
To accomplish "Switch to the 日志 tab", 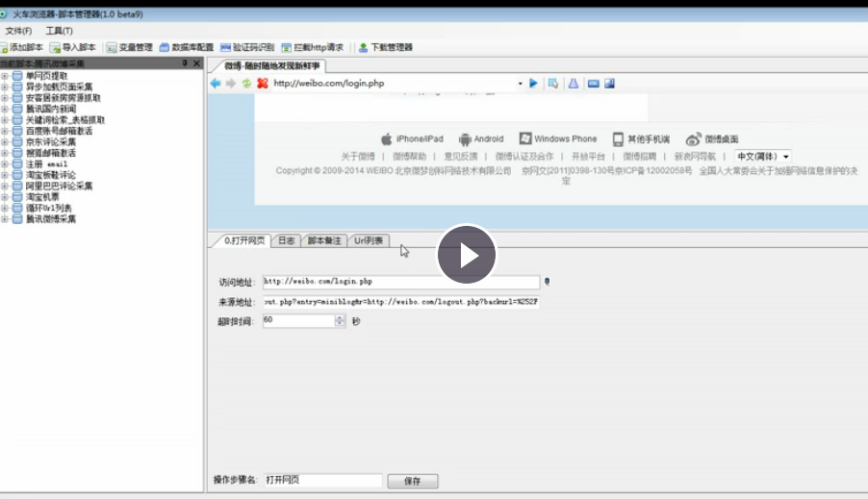I will [286, 240].
